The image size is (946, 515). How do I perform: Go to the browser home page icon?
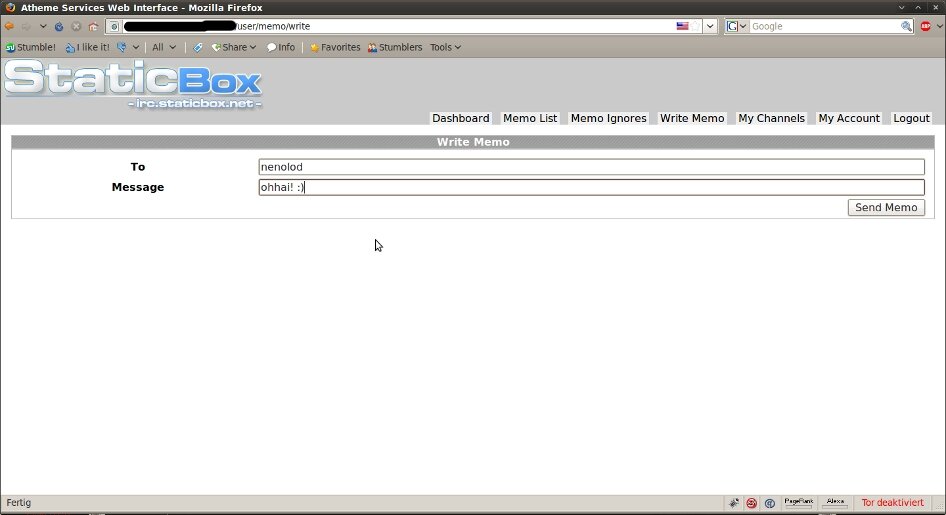click(93, 26)
